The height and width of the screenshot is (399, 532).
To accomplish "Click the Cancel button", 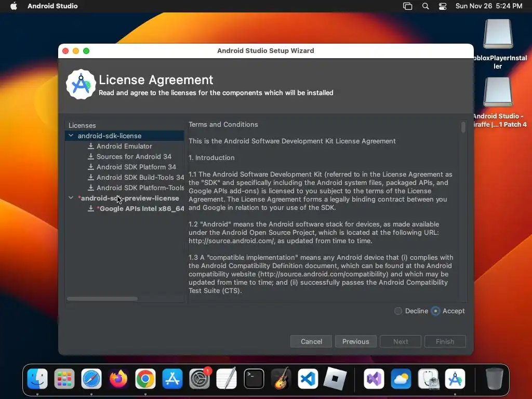I will [x=311, y=341].
